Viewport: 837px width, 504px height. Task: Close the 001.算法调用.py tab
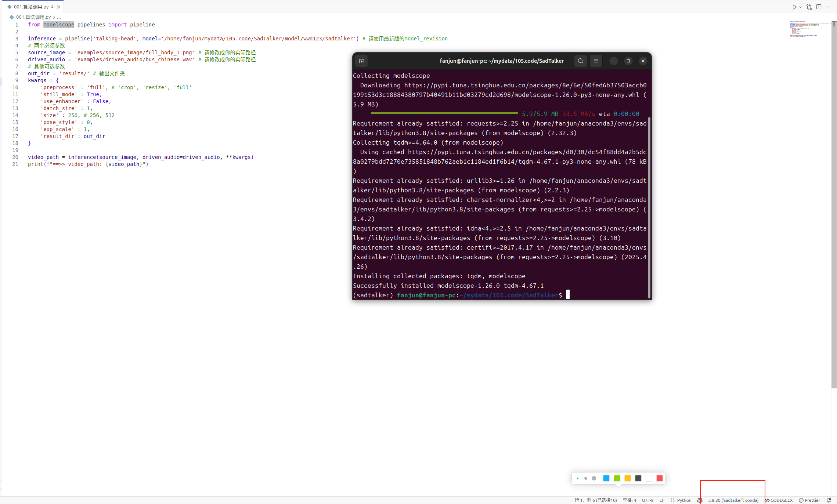(x=58, y=7)
